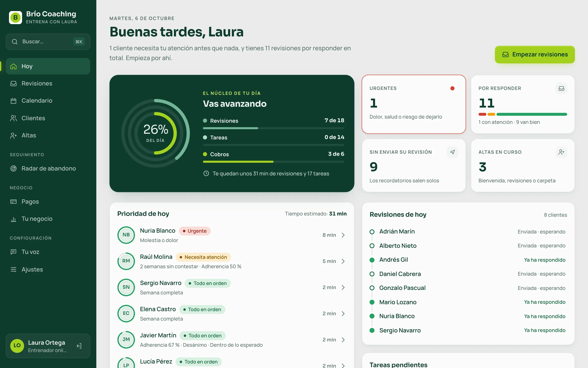Click the Brío Coaching logo badge
This screenshot has height=368, width=588.
coord(15,18)
